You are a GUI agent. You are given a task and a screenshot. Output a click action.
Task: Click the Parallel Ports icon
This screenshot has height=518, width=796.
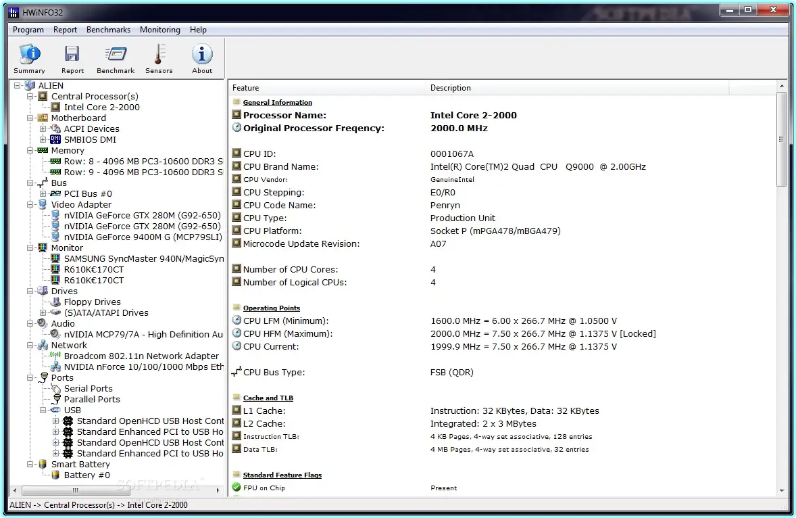pyautogui.click(x=56, y=399)
